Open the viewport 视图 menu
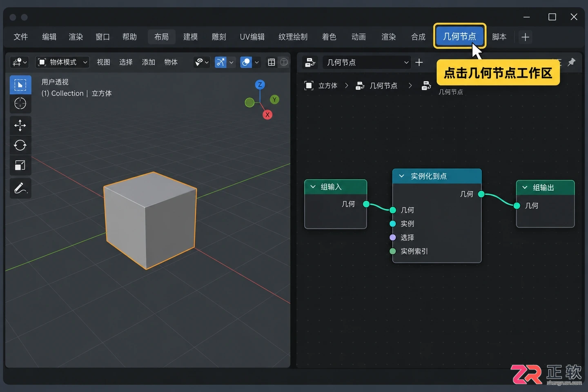This screenshot has height=392, width=588. pos(103,62)
